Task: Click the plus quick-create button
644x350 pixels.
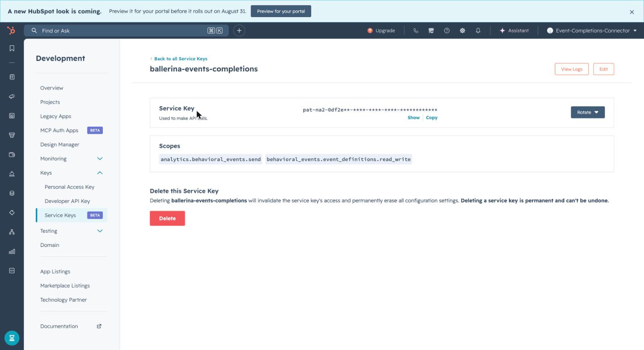Action: coord(239,30)
